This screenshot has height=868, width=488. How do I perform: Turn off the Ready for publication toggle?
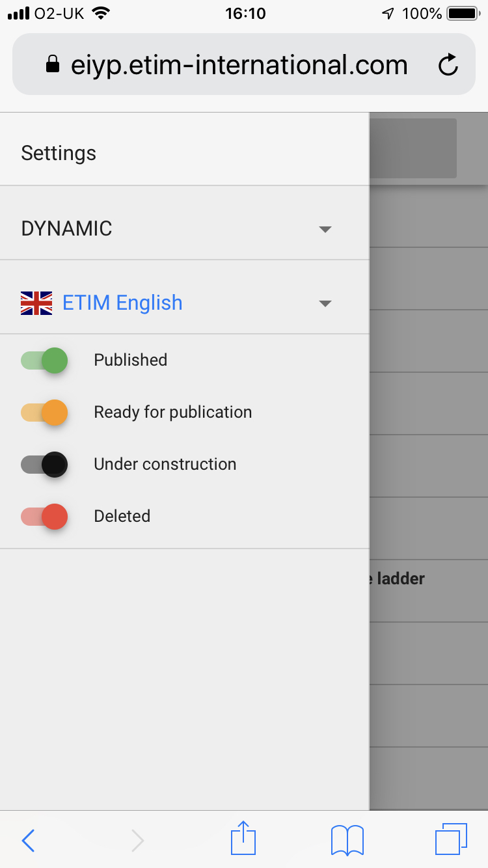coord(43,412)
